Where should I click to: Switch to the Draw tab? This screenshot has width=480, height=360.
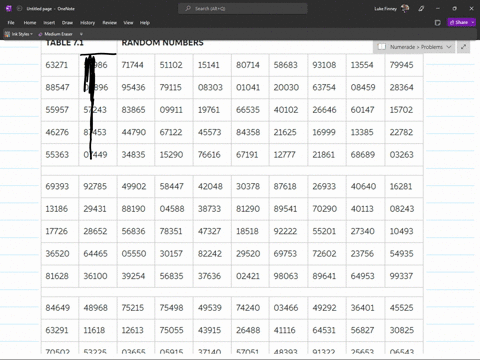67,23
